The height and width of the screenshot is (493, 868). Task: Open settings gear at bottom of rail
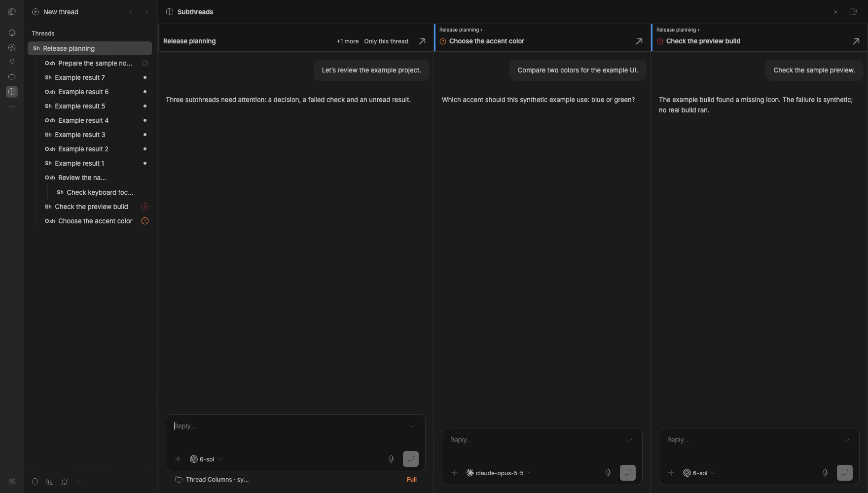tap(12, 482)
